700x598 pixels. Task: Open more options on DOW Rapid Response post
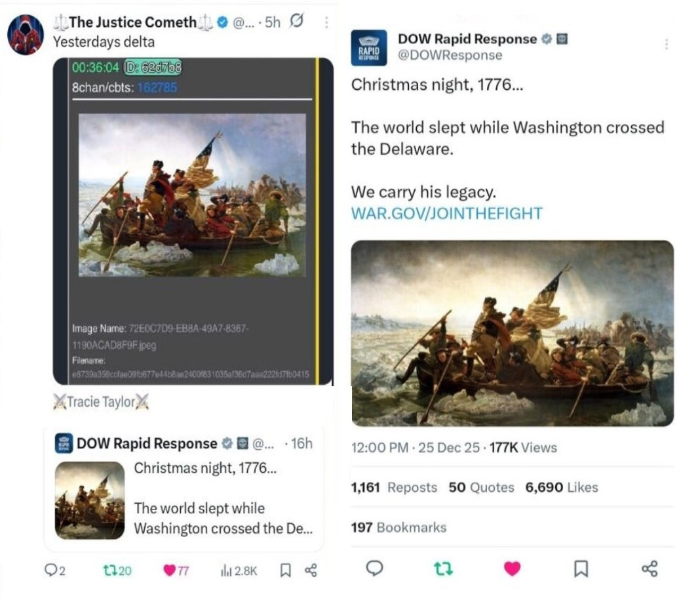pos(666,44)
